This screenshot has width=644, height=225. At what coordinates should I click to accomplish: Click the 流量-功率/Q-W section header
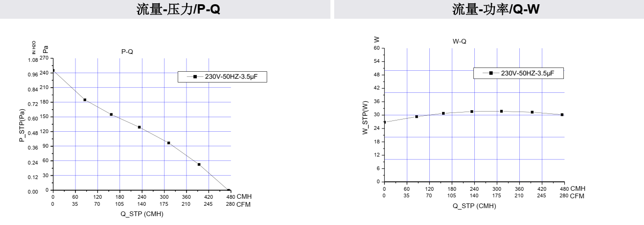pos(489,9)
